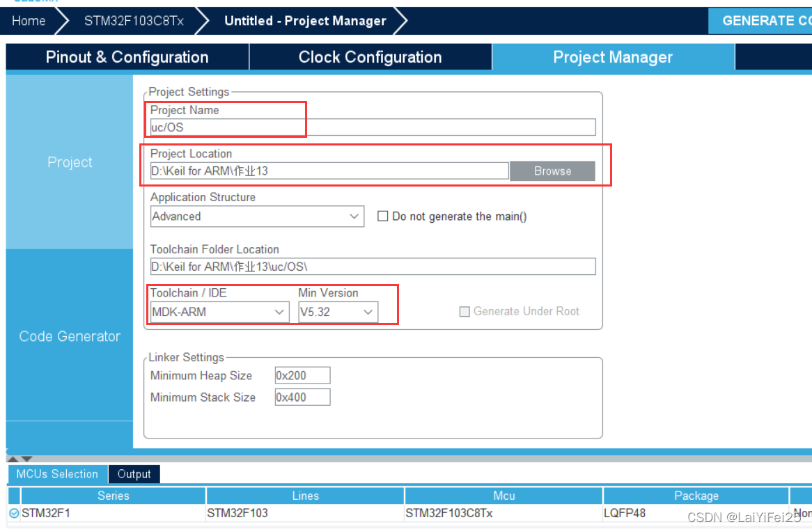Screen dimensions: 812x529
Task: Click the panel collapse up arrow
Action: coord(13,459)
